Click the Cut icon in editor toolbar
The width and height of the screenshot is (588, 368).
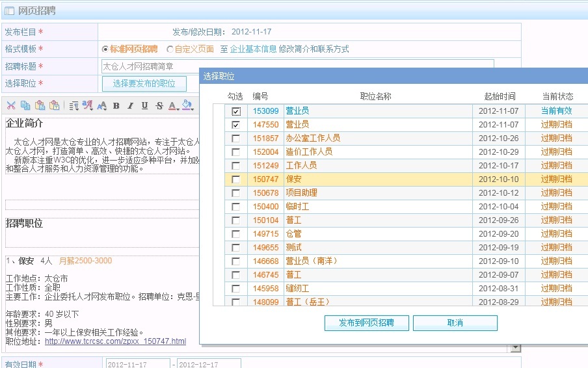pyautogui.click(x=11, y=105)
